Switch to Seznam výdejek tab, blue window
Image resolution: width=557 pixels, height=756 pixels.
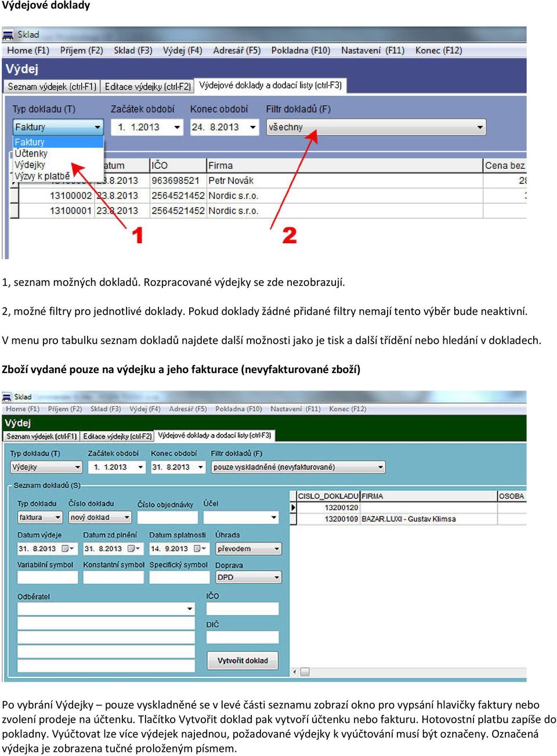point(52,86)
